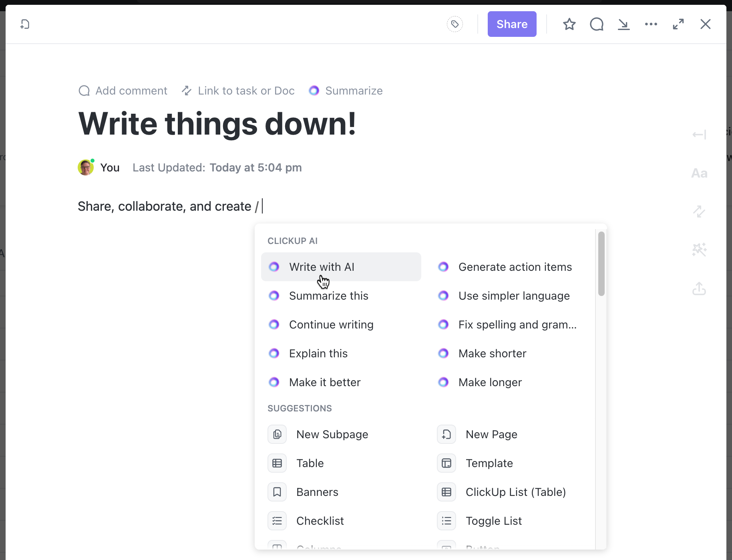
Task: Click the download arrow icon in header
Action: pyautogui.click(x=623, y=24)
